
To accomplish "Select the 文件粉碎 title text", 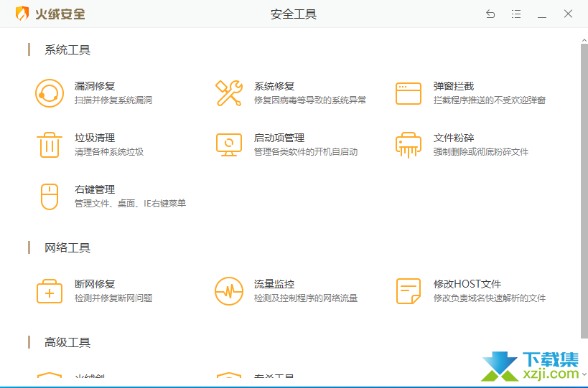I will click(454, 138).
